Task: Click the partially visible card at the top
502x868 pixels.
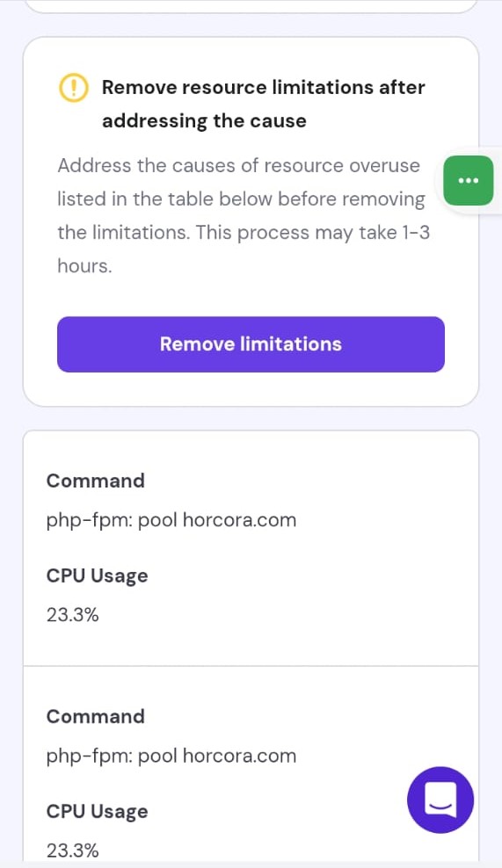Action: (251, 6)
